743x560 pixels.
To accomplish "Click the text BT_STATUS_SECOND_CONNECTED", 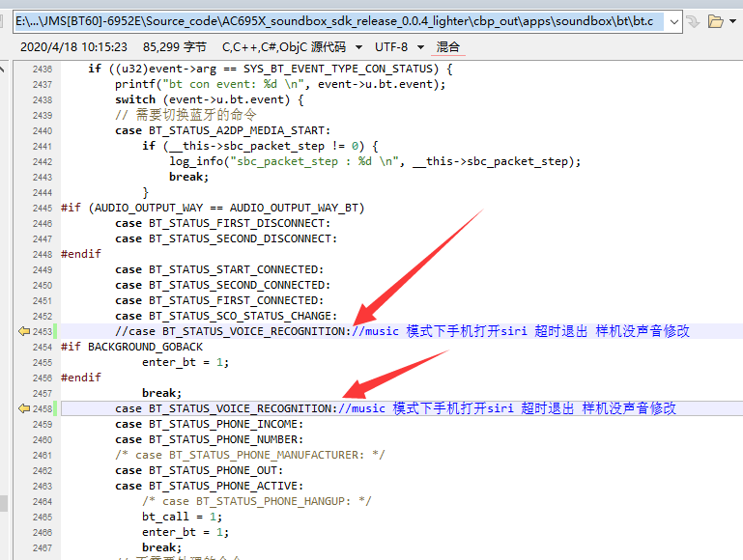I will pos(237,285).
